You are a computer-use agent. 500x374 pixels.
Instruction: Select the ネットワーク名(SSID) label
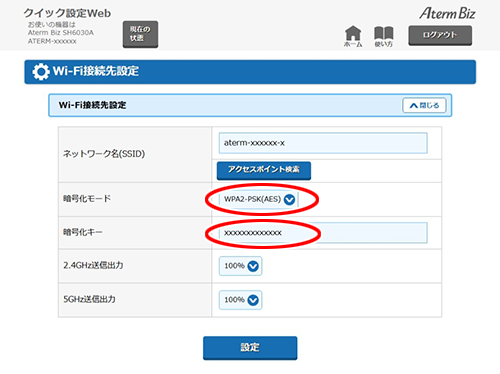(x=104, y=154)
